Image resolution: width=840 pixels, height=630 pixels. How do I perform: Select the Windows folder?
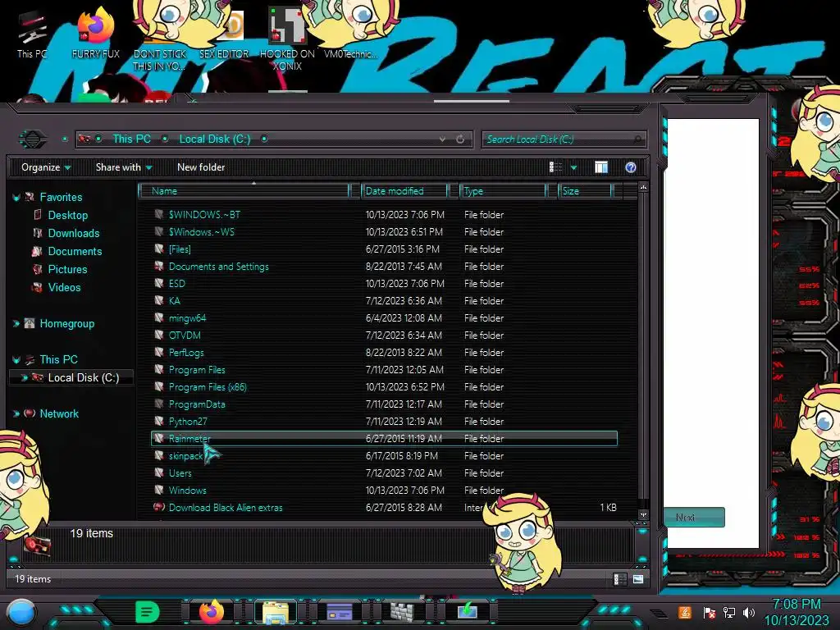187,491
